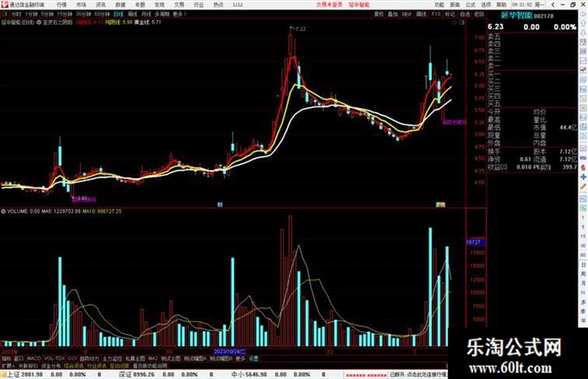The image size is (588, 379).
Task: Open the 资讯 menu
Action: point(101,4)
